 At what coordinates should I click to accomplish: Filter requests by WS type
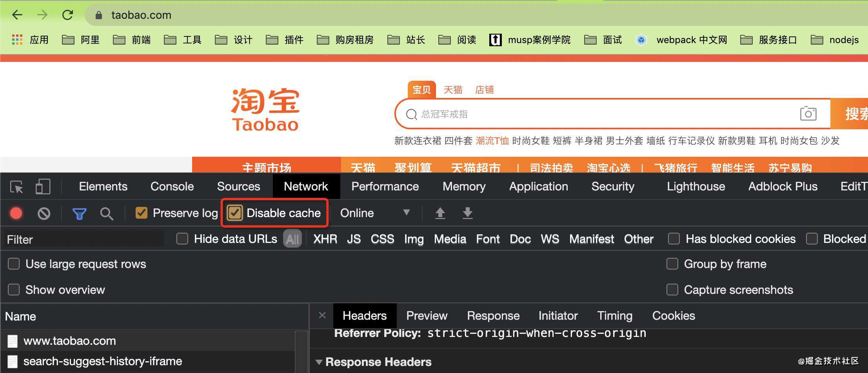coord(550,239)
